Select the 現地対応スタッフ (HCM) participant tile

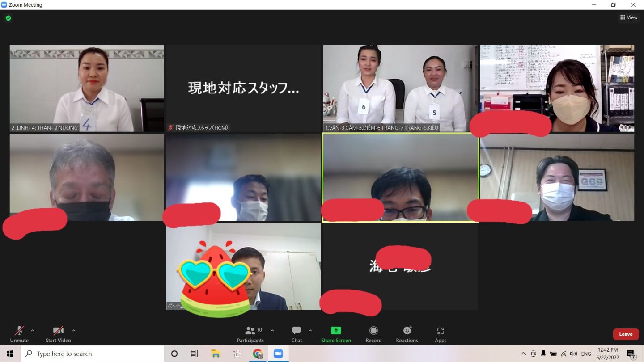[243, 88]
